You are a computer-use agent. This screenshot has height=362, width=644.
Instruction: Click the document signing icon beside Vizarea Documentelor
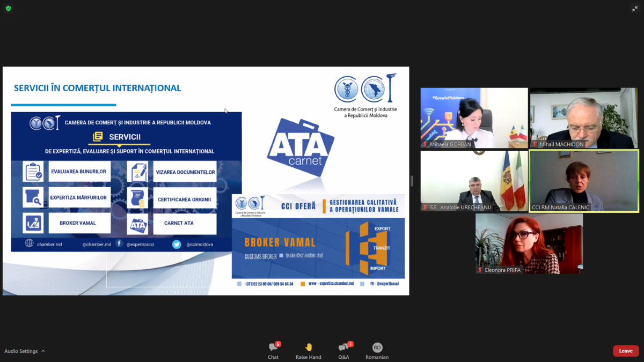pos(137,172)
